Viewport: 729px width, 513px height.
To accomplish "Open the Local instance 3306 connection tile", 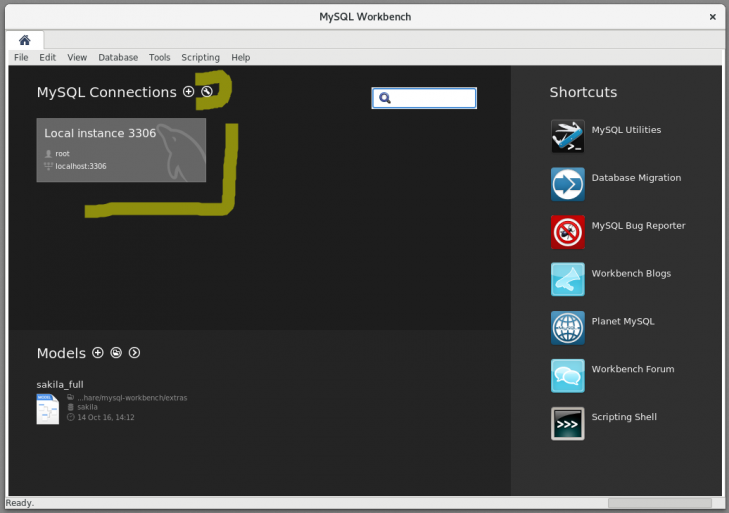I will tap(121, 150).
